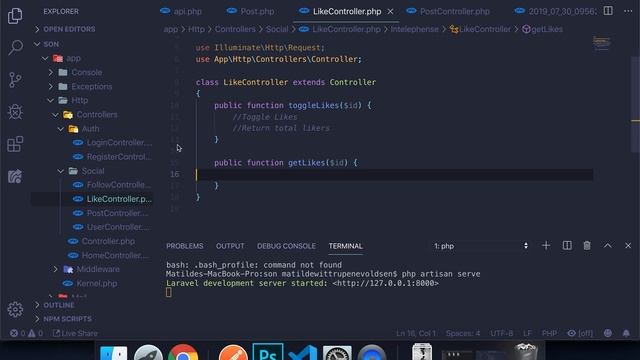The image size is (640, 360).
Task: Close the LikeController.php tab
Action: point(391,11)
